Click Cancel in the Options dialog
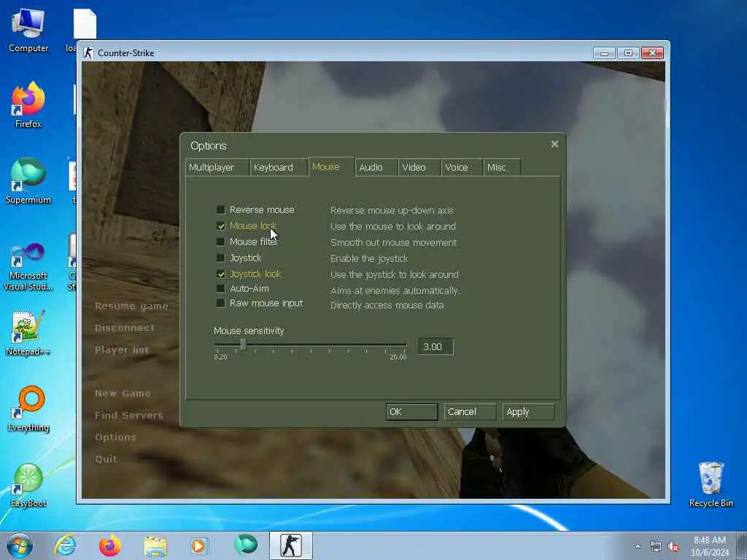The height and width of the screenshot is (560, 747). [x=470, y=412]
